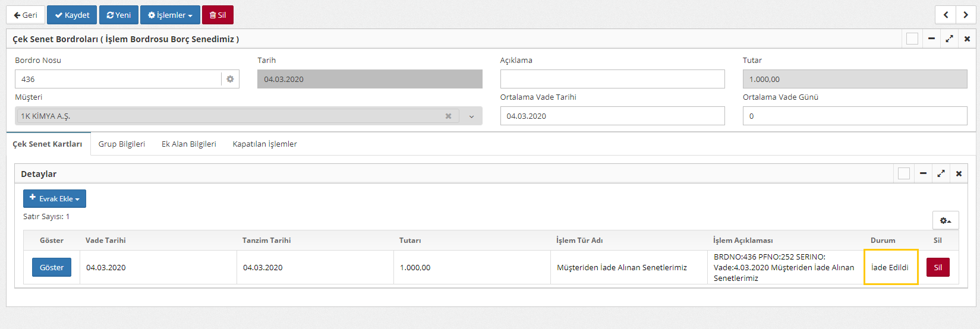980x329 pixels.
Task: Switch to the Kapatılan İşlemler tab
Action: [x=264, y=144]
